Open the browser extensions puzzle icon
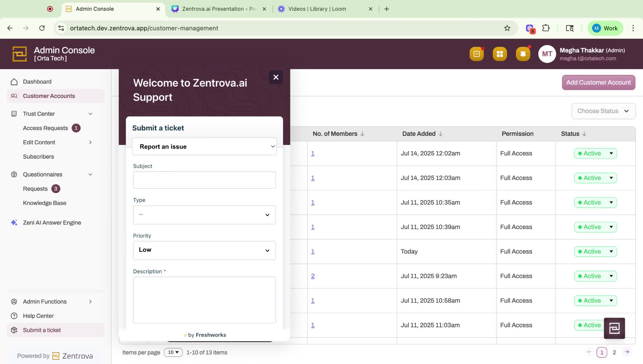 point(546,28)
